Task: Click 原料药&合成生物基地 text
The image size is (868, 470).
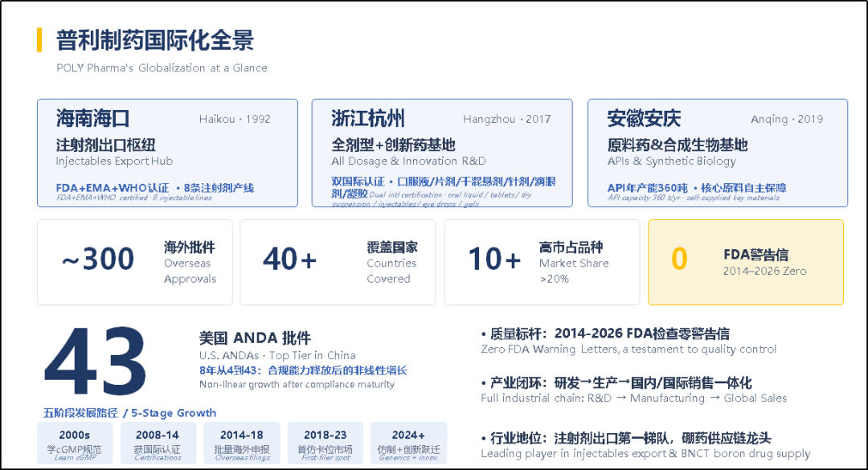Action: 678,145
